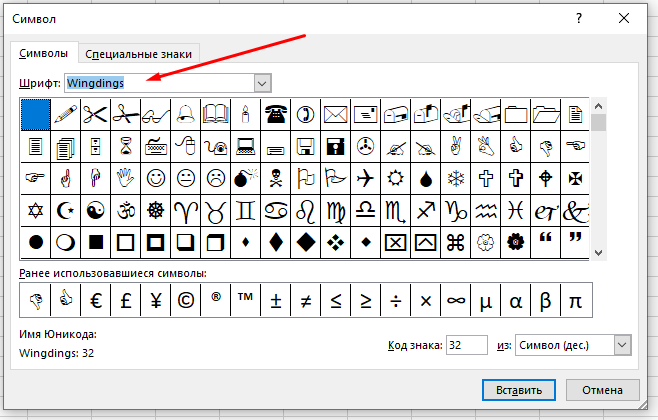Choose the skull and crossbones symbol
The image size is (658, 420).
(x=276, y=178)
